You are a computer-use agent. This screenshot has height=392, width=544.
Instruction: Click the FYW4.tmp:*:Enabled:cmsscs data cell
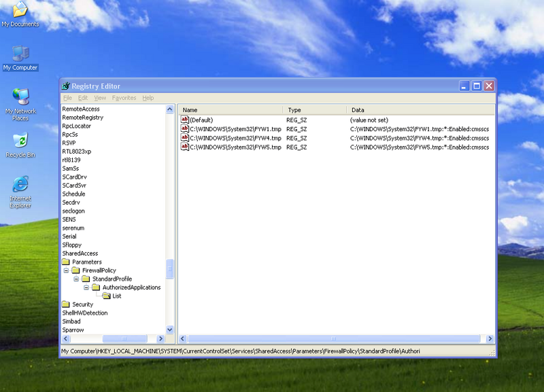tap(420, 139)
